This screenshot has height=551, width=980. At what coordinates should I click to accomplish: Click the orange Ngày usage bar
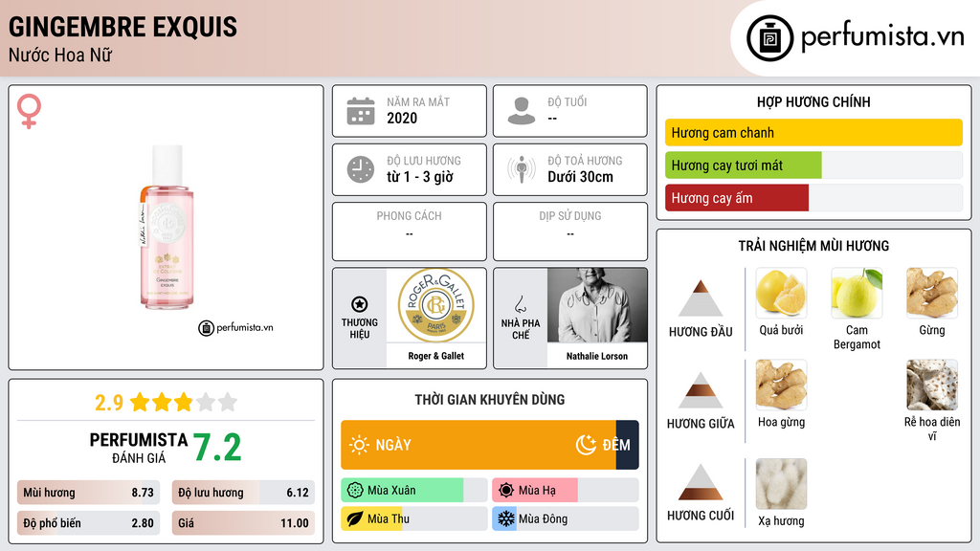coord(479,445)
